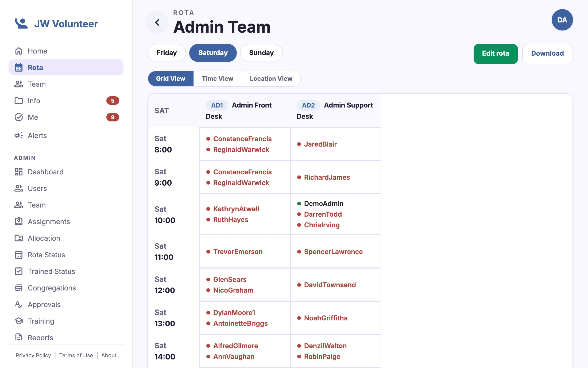Click the Alerts megaphone icon

19,135
